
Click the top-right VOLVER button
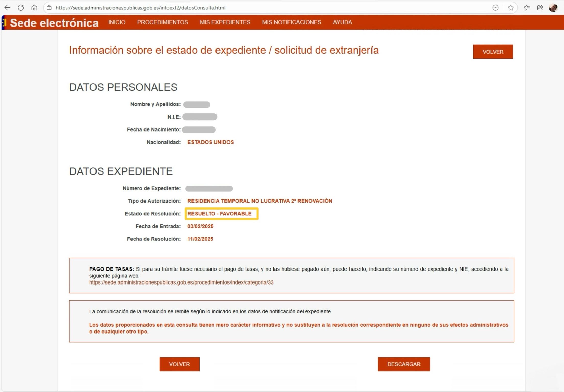(493, 52)
